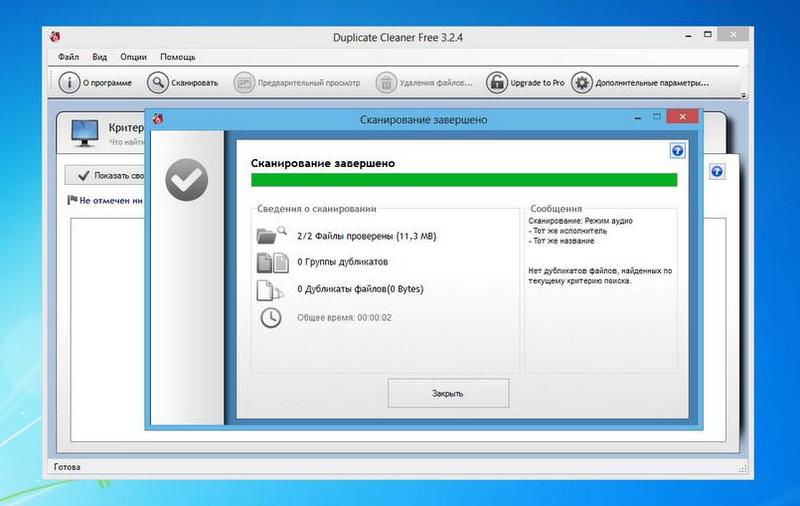Click the clock icon for total time

(x=270, y=317)
